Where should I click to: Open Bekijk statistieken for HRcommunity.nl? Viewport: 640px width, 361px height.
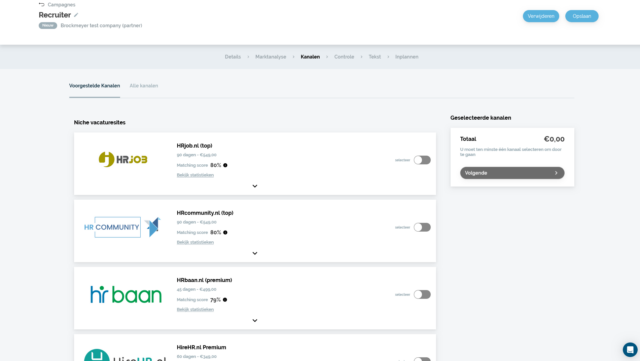point(195,242)
